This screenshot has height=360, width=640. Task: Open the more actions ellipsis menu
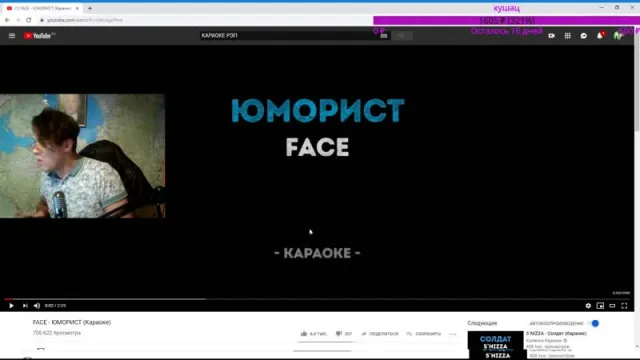click(x=453, y=334)
